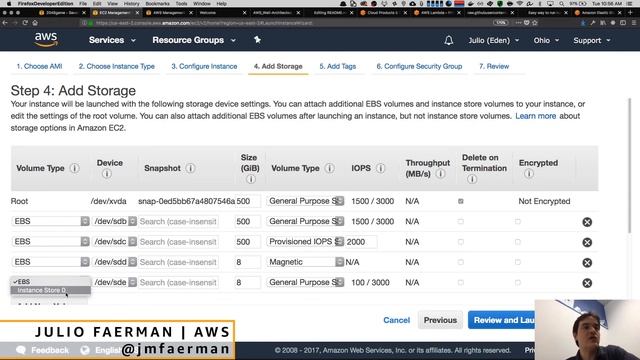This screenshot has width=640, height=360.
Task: Click the AWS logo home icon
Action: [x=46, y=40]
